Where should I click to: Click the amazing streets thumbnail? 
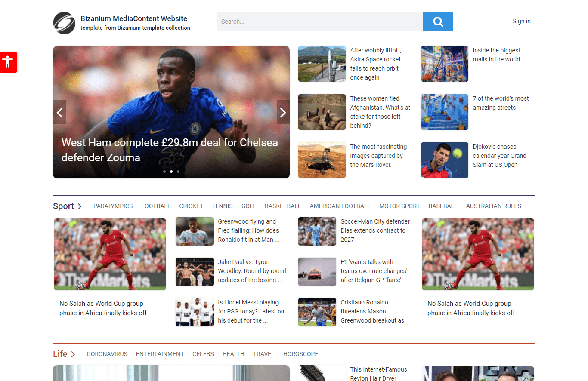pos(445,112)
